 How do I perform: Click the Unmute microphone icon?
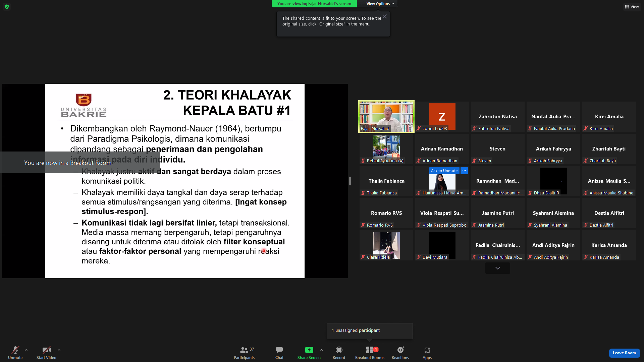(x=15, y=350)
